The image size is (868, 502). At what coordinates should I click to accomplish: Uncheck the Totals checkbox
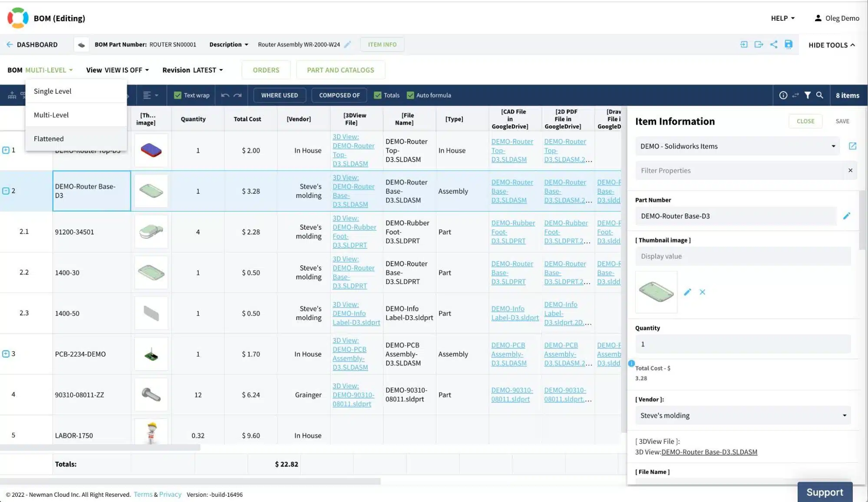click(x=378, y=95)
